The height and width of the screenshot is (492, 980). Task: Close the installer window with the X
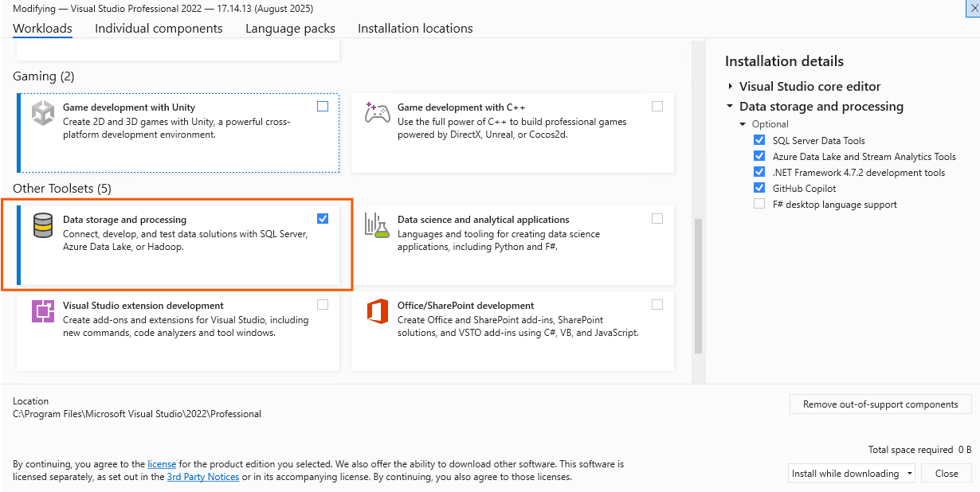[973, 7]
